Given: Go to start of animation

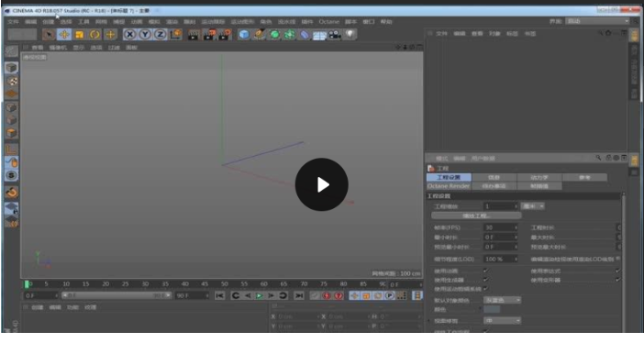Looking at the screenshot, I should (x=220, y=295).
